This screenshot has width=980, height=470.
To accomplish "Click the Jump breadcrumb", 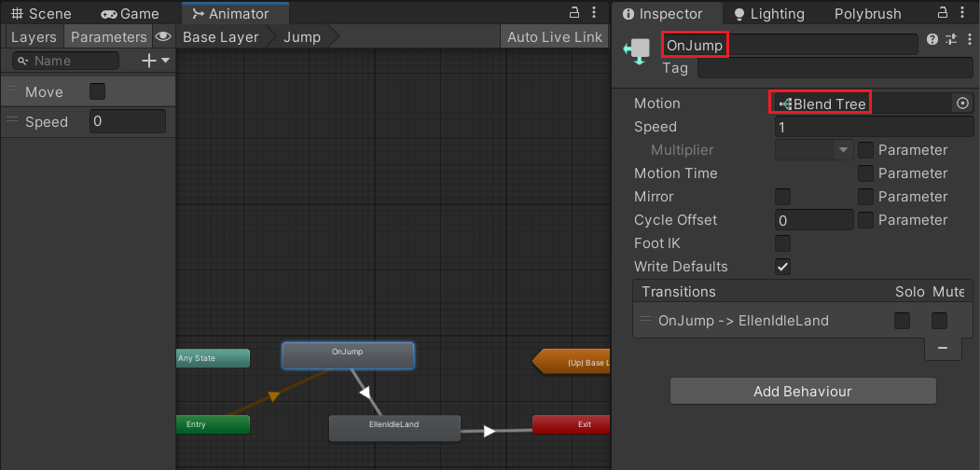I will point(302,37).
